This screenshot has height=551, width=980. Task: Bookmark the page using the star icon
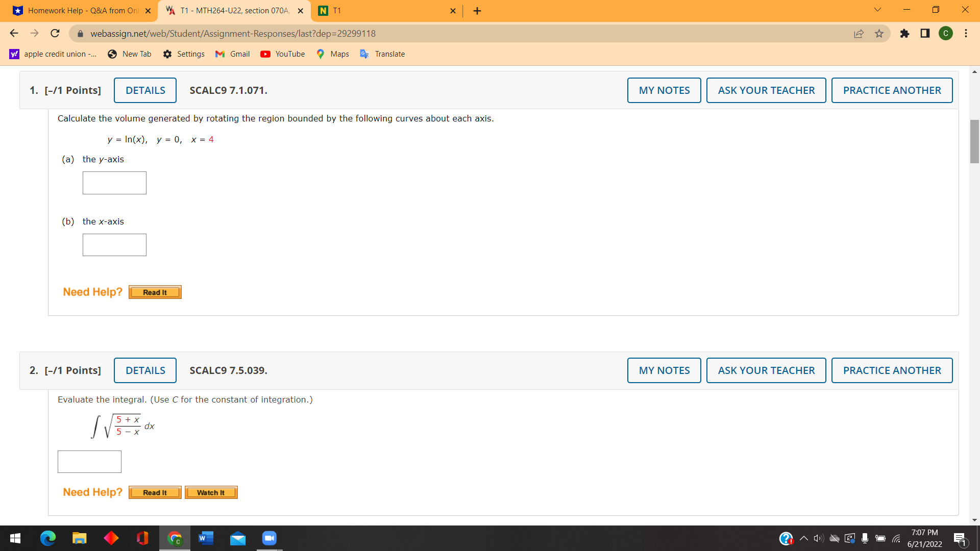[x=879, y=33]
